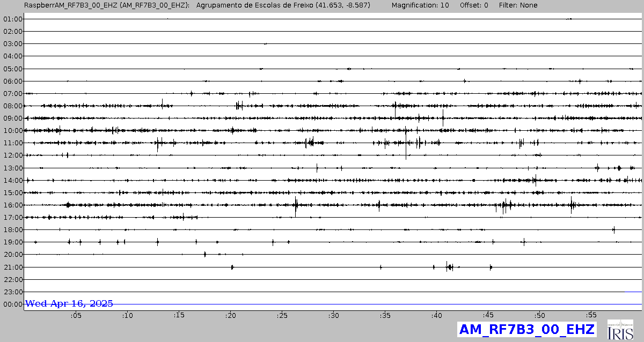
Task: Select the 16:00 hour label
Action: [x=12, y=205]
